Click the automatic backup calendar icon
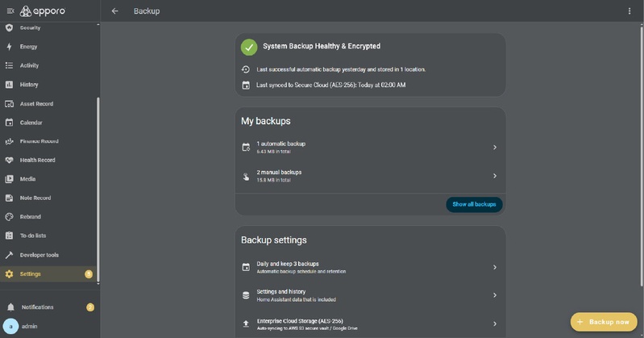Screen dimensions: 644x338 tap(246, 147)
